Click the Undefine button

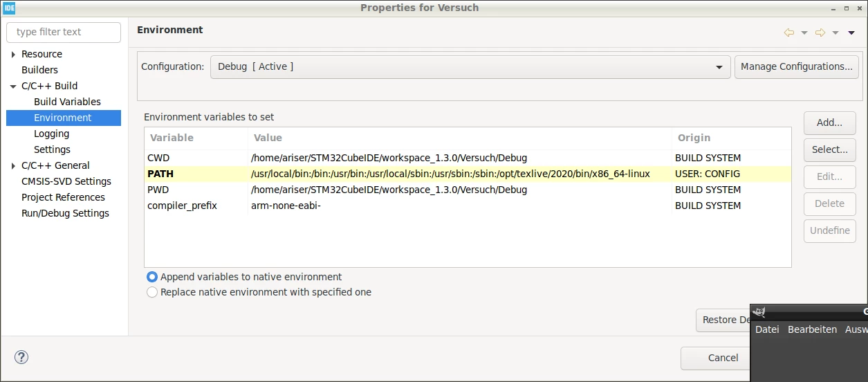(x=829, y=231)
